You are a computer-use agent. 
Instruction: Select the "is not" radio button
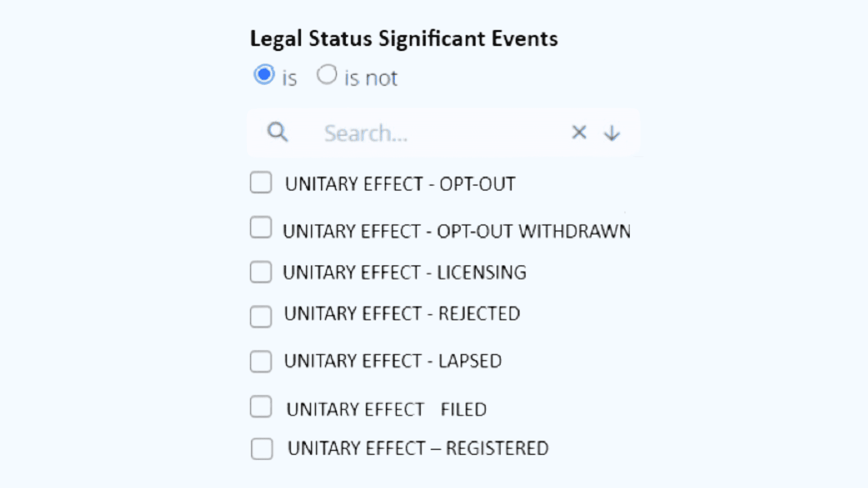(327, 75)
